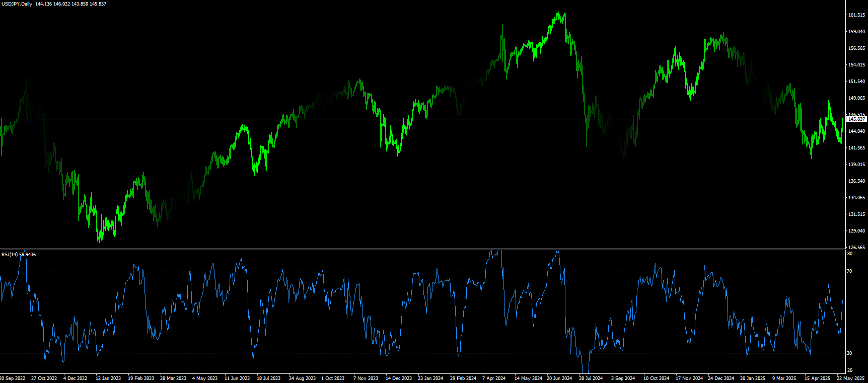Click the 11 Jun 2023 date marker
The height and width of the screenshot is (383, 868).
pos(237,378)
